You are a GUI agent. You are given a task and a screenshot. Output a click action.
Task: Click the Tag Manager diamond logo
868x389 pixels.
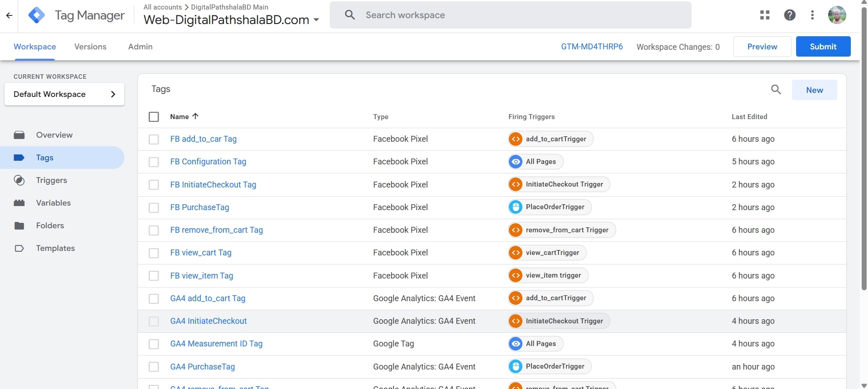(x=37, y=15)
